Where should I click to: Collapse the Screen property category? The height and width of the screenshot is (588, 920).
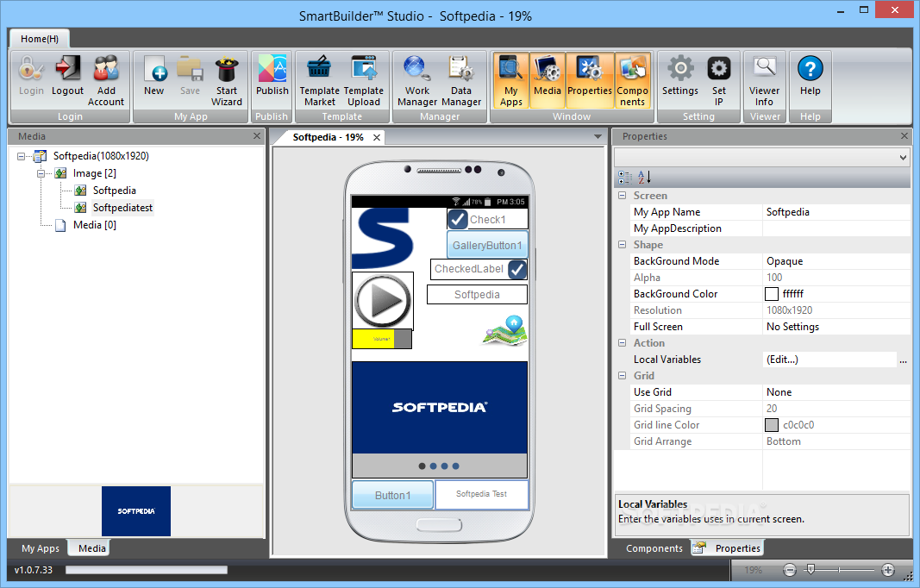click(622, 196)
